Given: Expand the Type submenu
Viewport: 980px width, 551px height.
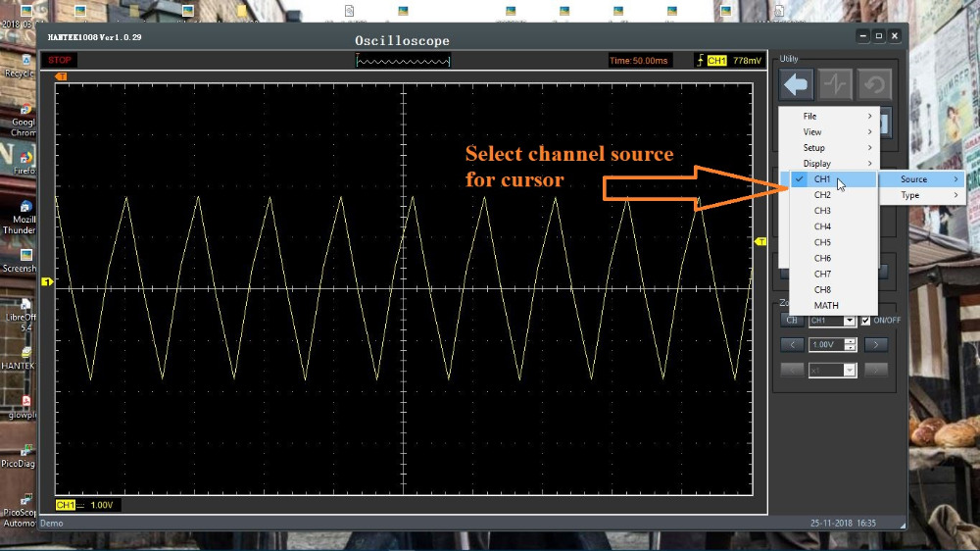Looking at the screenshot, I should [x=921, y=195].
